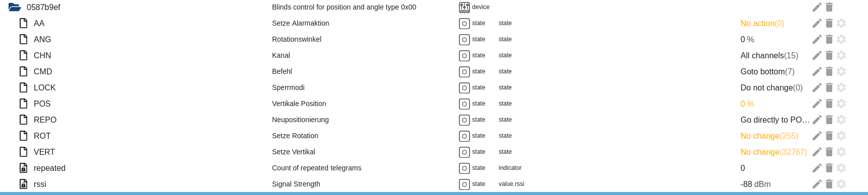The height and width of the screenshot is (195, 868).
Task: Delete the CHN Kanal state
Action: tap(829, 55)
